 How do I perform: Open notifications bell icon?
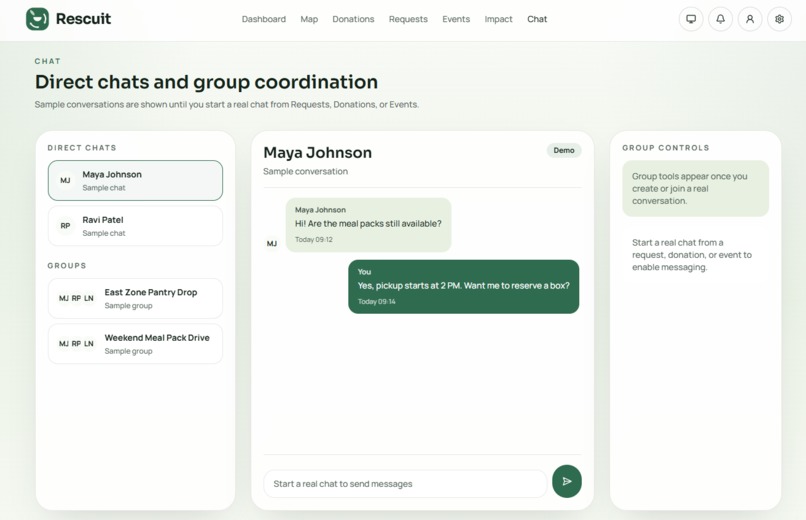[x=720, y=19]
